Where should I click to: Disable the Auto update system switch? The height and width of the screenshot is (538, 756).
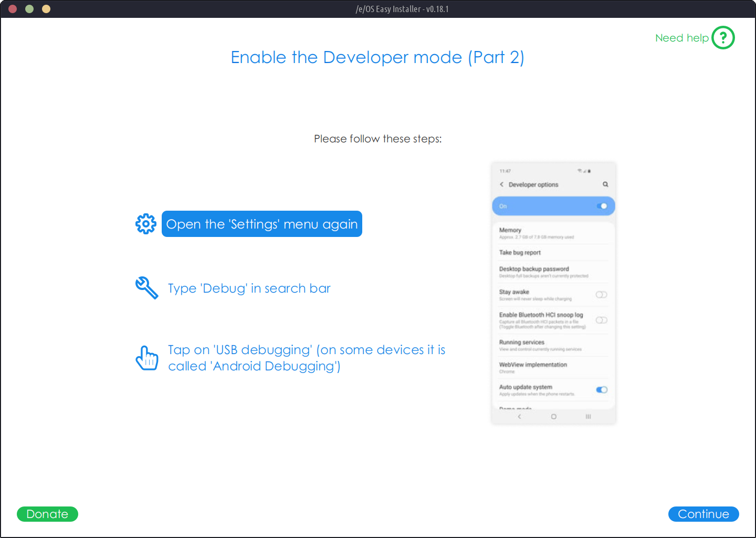[602, 390]
